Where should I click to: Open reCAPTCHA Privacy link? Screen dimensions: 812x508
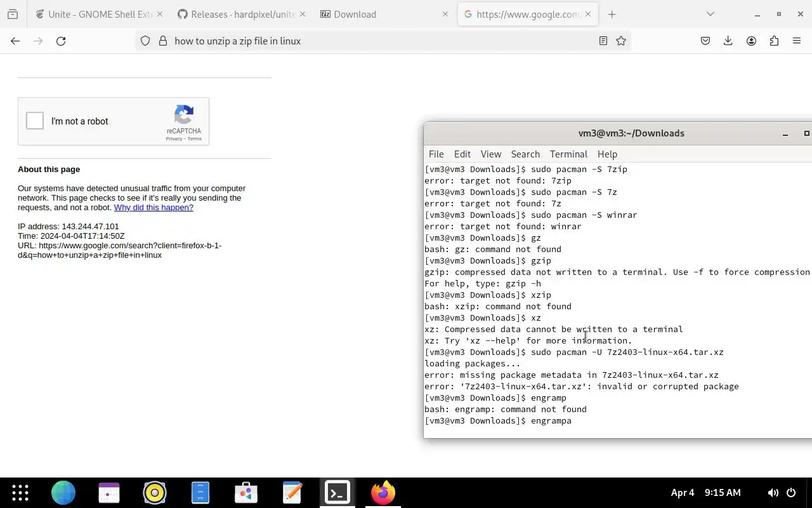pyautogui.click(x=174, y=138)
